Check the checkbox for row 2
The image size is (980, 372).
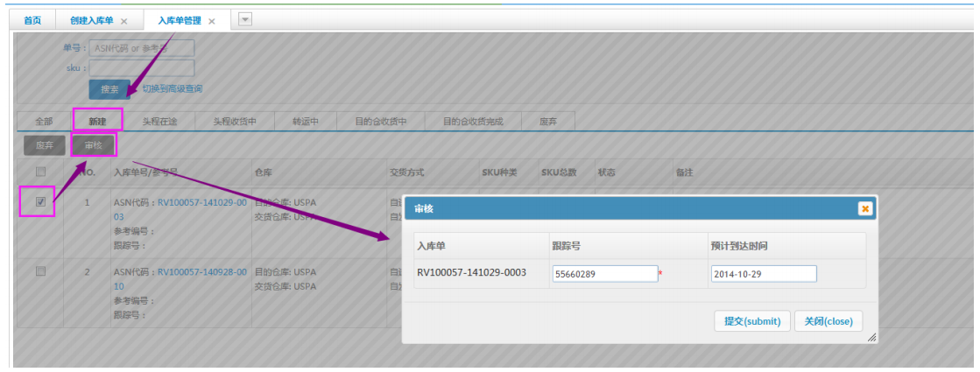[x=40, y=271]
